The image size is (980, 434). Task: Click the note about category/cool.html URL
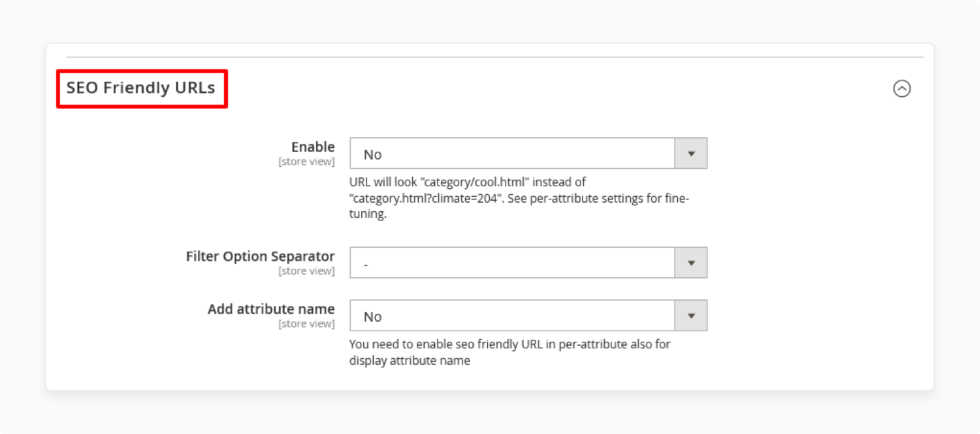click(519, 198)
